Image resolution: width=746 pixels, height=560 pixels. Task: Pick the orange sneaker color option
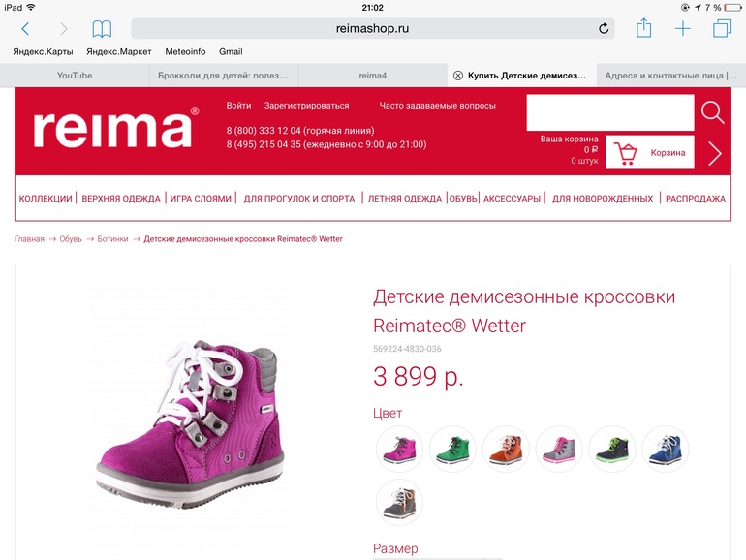point(506,449)
